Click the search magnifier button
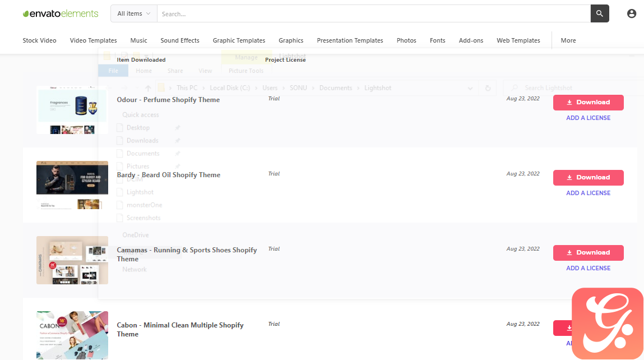Screen dimensions: 644x360 pyautogui.click(x=599, y=13)
